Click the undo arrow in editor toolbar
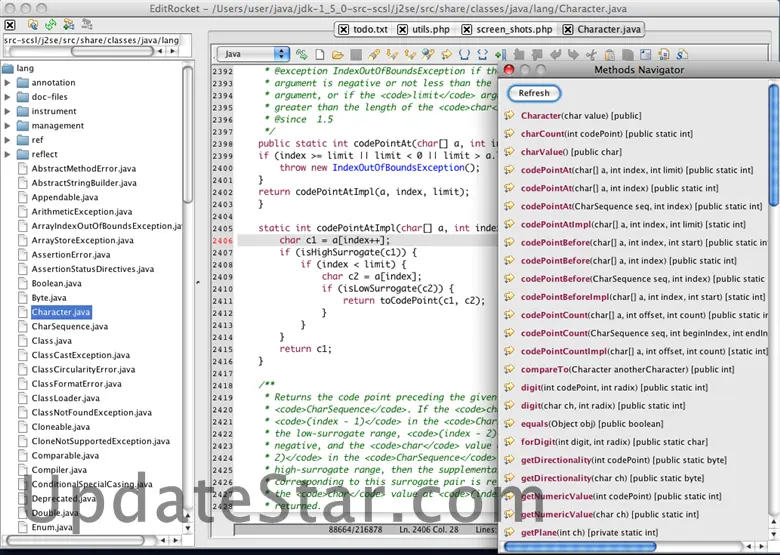 554,54
